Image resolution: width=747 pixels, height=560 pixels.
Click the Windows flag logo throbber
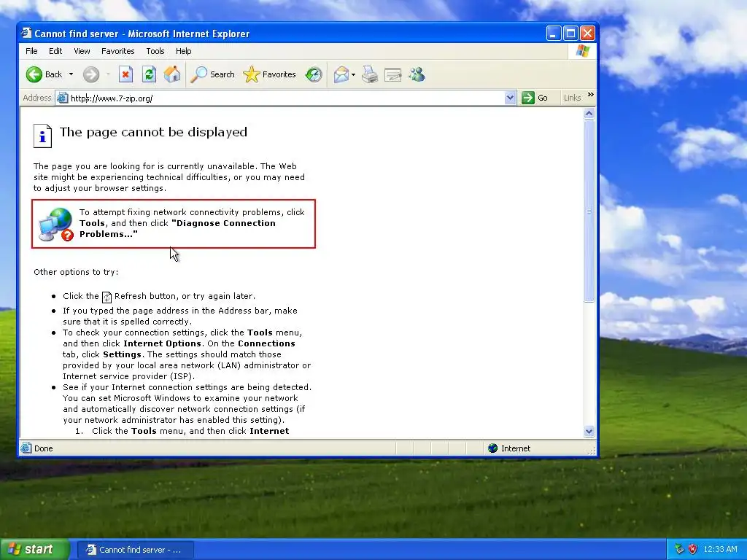582,51
